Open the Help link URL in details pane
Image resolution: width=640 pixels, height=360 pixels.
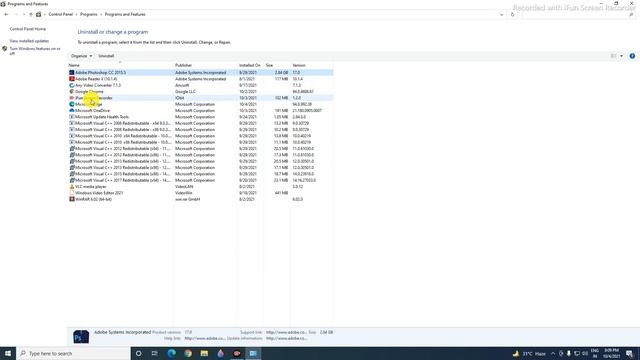pyautogui.click(x=204, y=338)
